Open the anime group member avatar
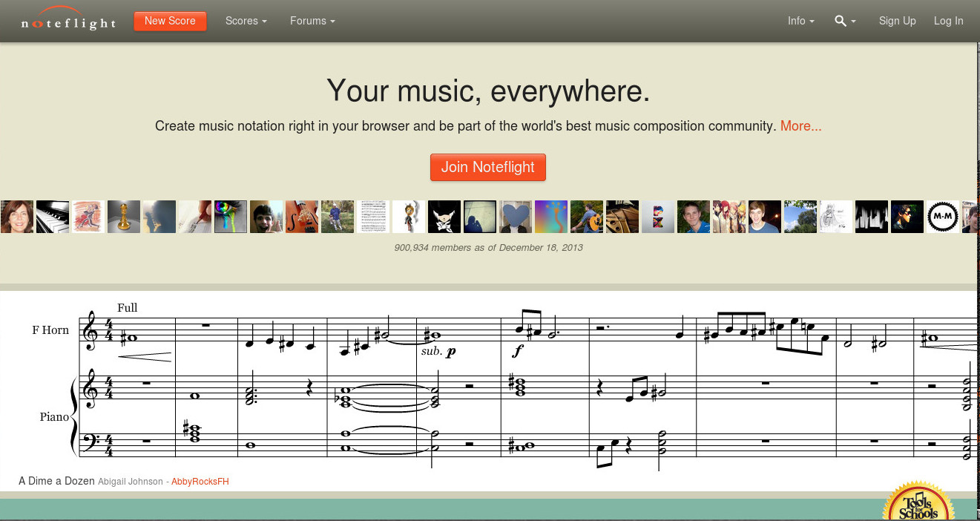 point(729,217)
